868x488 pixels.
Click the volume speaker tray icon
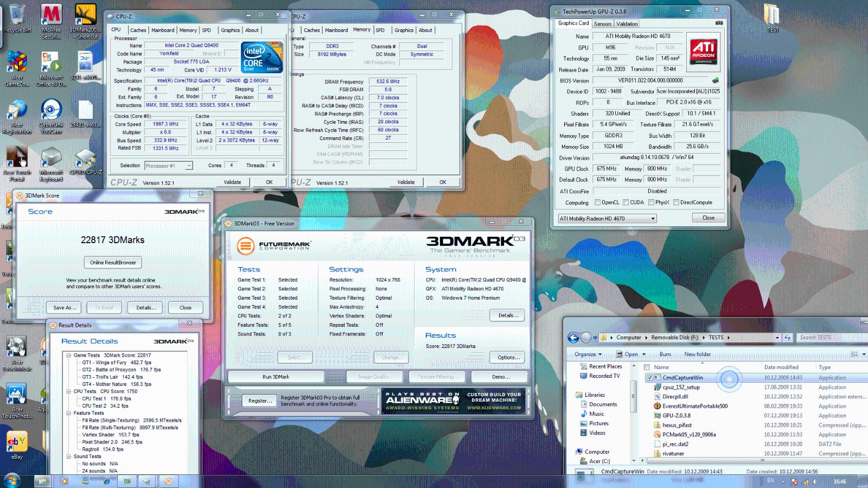click(815, 481)
